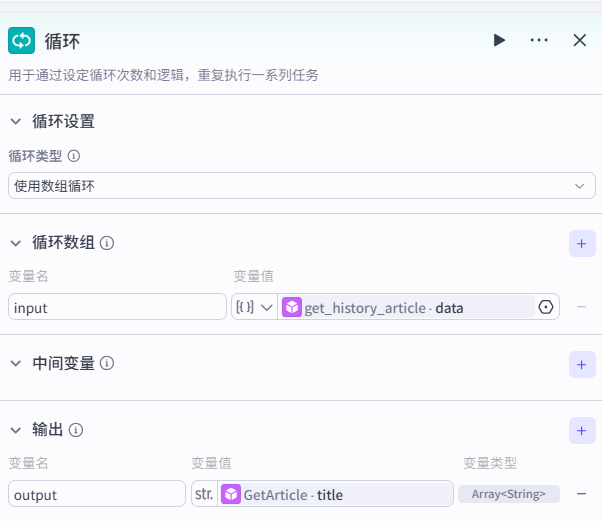Run the loop node with play icon
Image resolution: width=602 pixels, height=521 pixels.
[499, 40]
